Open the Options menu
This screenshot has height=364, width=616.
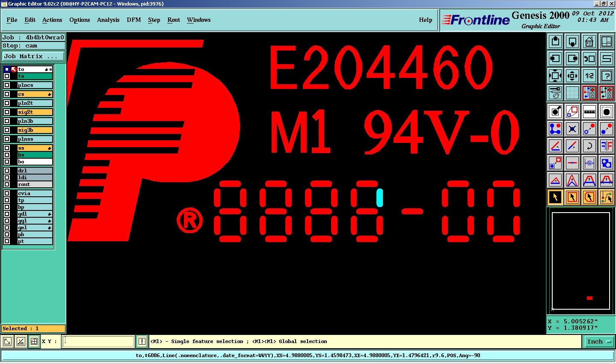tap(80, 20)
